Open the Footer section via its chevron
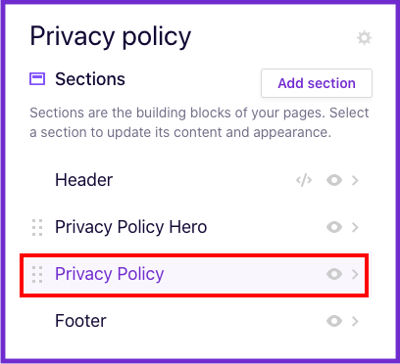This screenshot has width=400, height=364. (355, 321)
